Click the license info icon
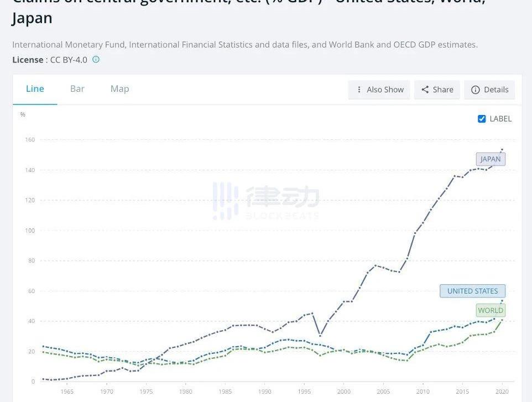 tap(96, 60)
